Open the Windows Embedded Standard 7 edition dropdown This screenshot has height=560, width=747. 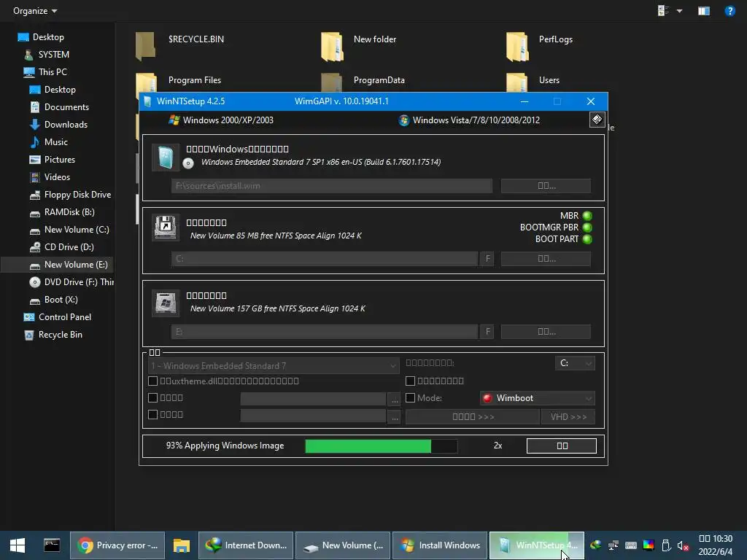click(274, 366)
